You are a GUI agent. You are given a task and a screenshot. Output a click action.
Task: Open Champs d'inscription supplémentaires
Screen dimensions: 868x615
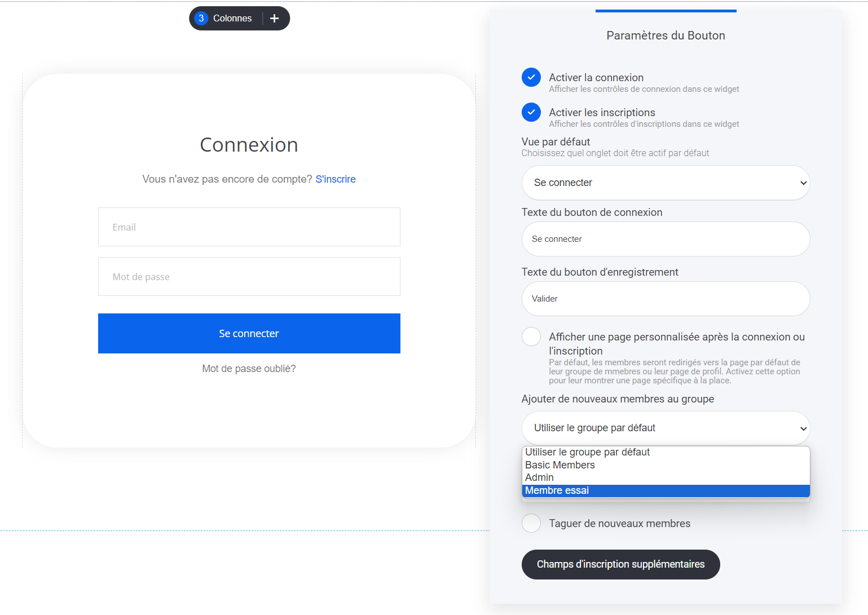click(x=620, y=564)
